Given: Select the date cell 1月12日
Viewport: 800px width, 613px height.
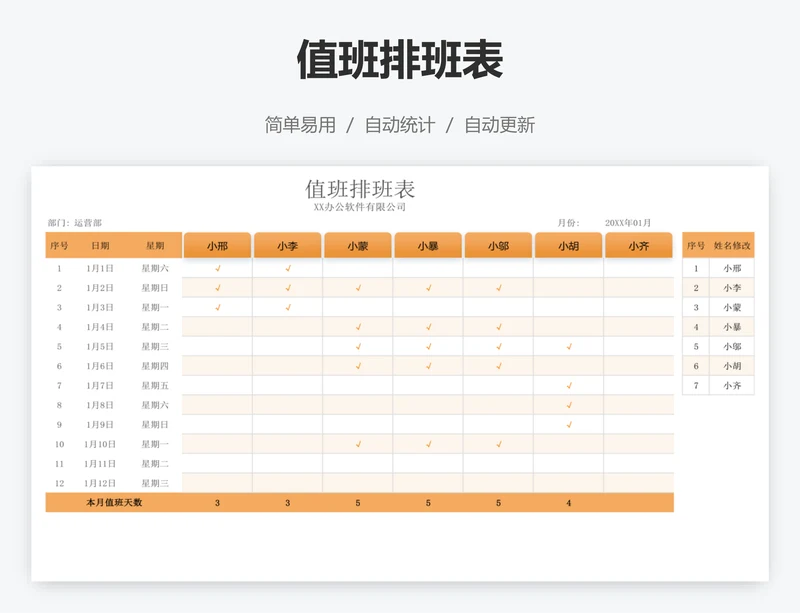Looking at the screenshot, I should click(100, 483).
